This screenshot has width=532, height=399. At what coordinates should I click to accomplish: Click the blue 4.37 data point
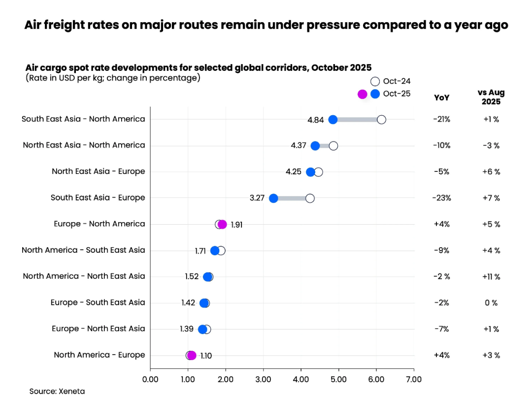[315, 146]
